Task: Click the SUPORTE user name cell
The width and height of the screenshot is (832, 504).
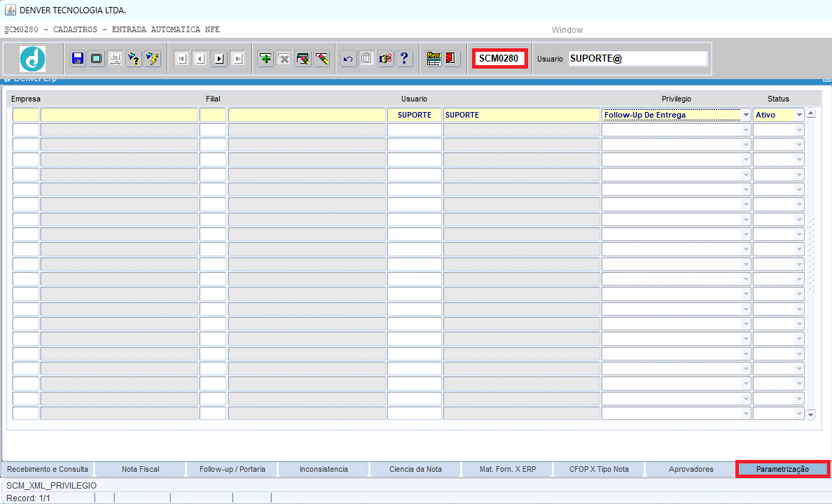Action: (522, 115)
